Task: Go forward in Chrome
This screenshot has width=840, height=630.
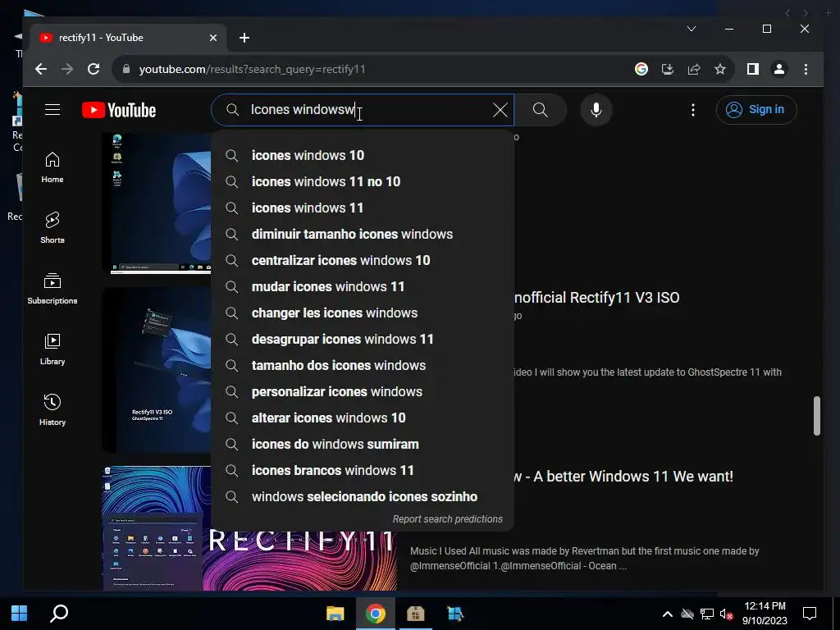Action: pyautogui.click(x=67, y=69)
